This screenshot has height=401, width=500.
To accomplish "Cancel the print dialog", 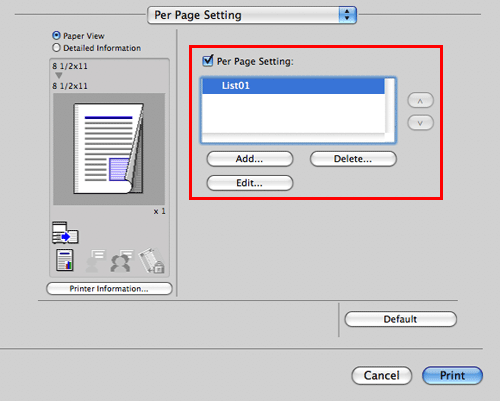I will [x=382, y=375].
